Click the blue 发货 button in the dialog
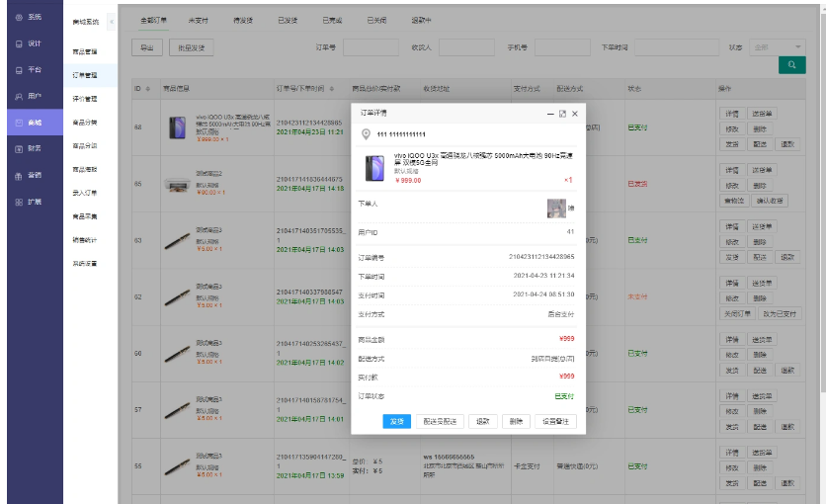Screen dimensions: 826x504 coord(396,421)
